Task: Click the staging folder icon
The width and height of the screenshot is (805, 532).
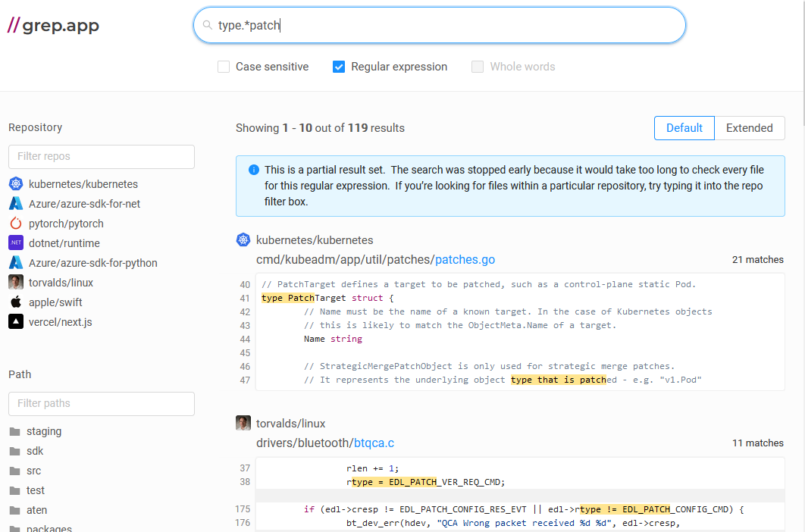Action: pos(15,431)
